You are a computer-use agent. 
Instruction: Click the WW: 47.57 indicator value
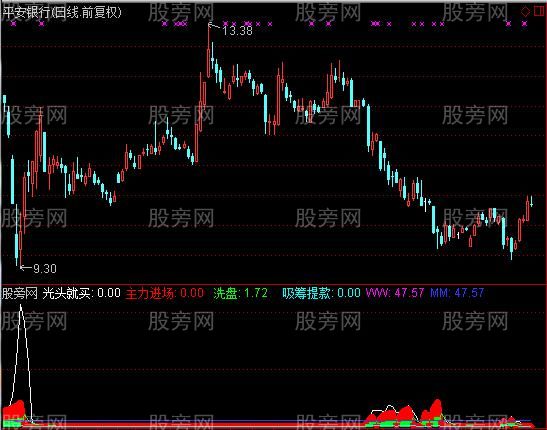click(x=395, y=293)
